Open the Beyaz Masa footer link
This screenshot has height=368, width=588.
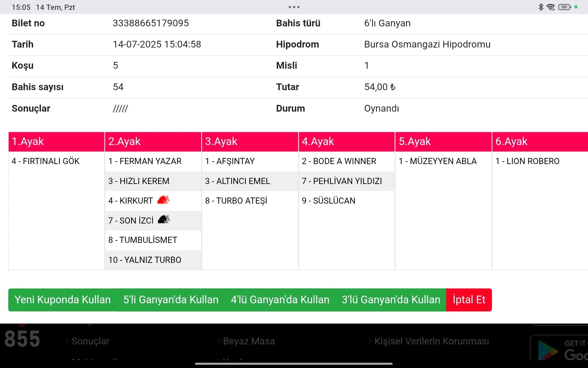(x=249, y=341)
